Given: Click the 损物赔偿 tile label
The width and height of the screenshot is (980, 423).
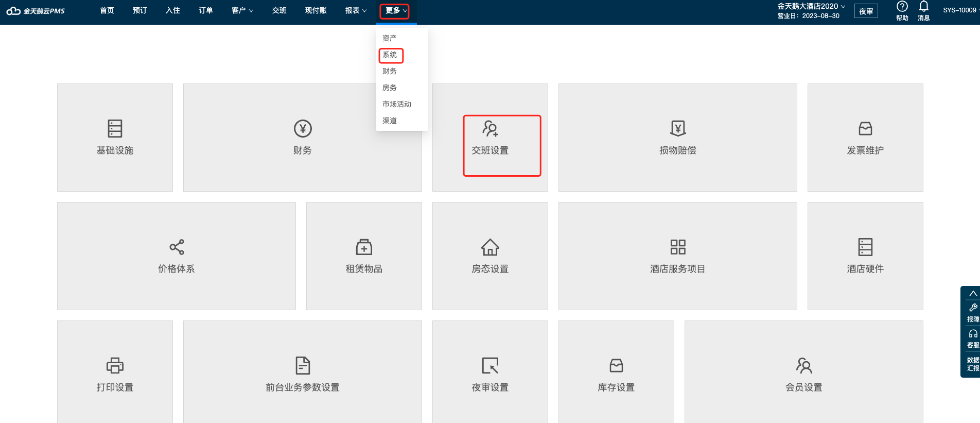Looking at the screenshot, I should 678,150.
